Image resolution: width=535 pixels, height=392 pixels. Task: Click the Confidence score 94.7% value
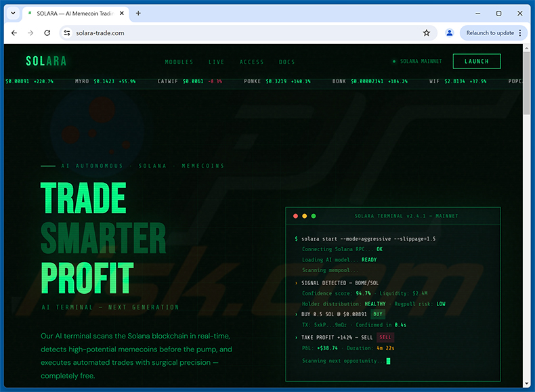[x=363, y=293]
